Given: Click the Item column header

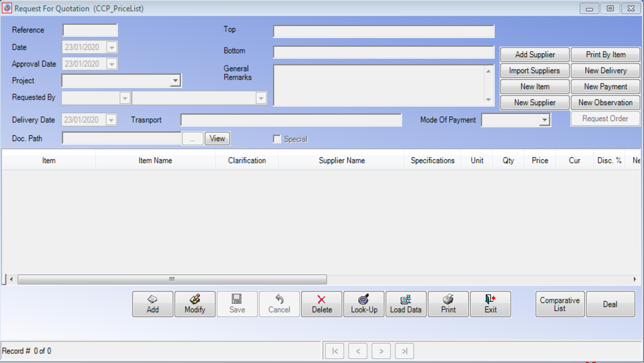Looking at the screenshot, I should tap(49, 161).
